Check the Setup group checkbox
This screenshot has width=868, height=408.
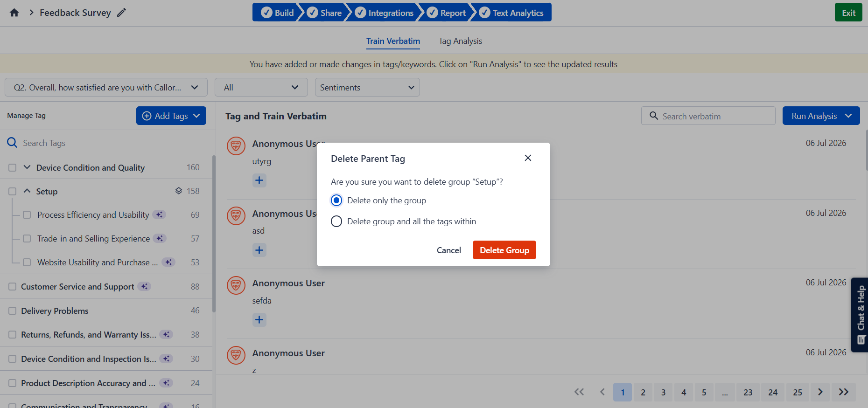13,192
